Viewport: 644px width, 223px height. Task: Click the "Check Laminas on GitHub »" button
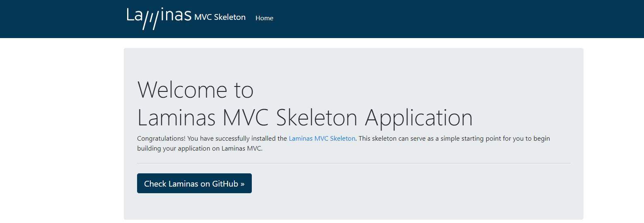point(194,183)
